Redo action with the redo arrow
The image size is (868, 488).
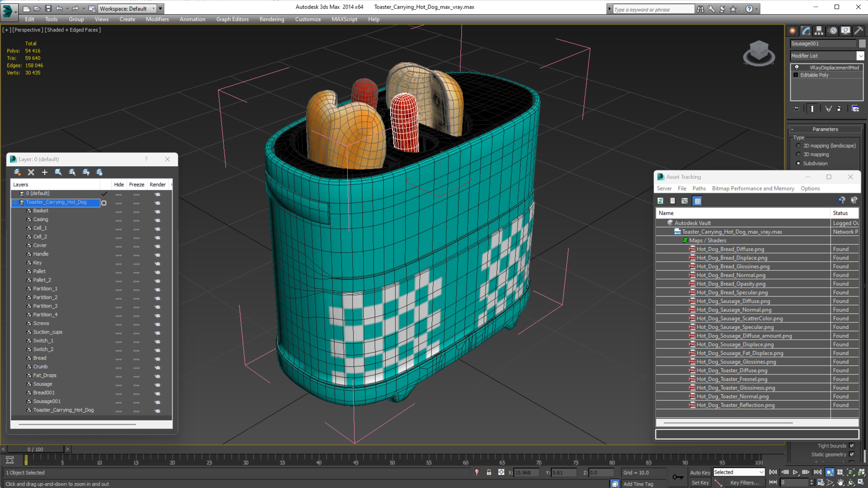point(75,9)
